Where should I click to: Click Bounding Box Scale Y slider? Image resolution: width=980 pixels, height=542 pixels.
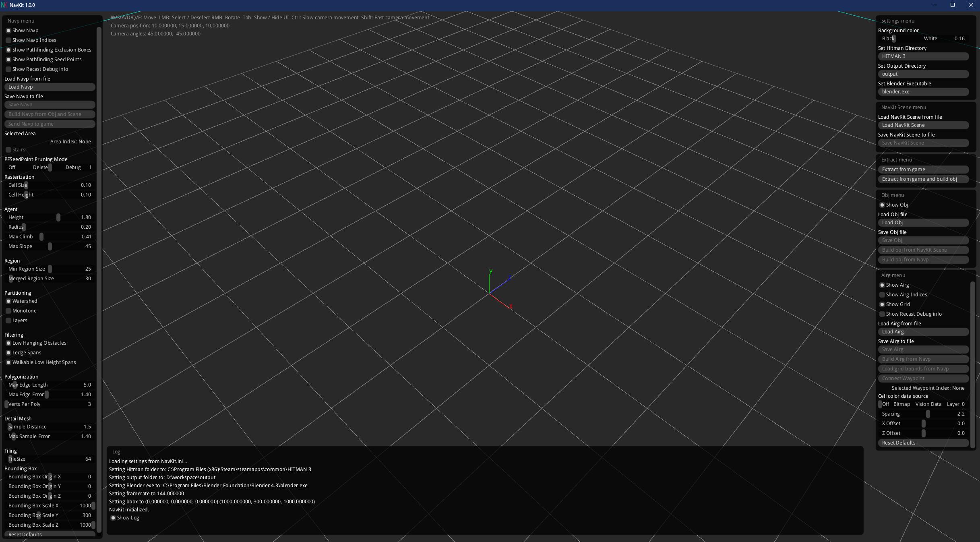click(x=50, y=515)
